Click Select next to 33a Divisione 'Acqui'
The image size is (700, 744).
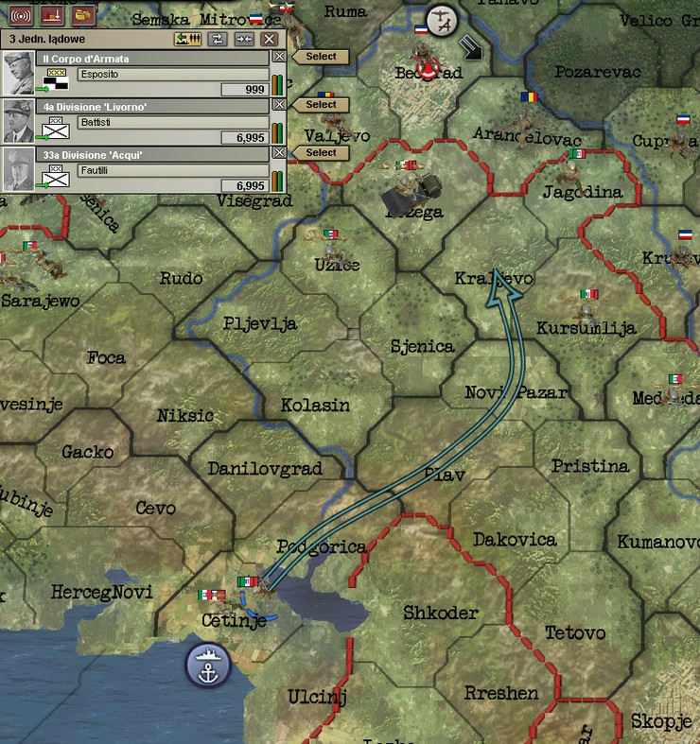(x=321, y=153)
